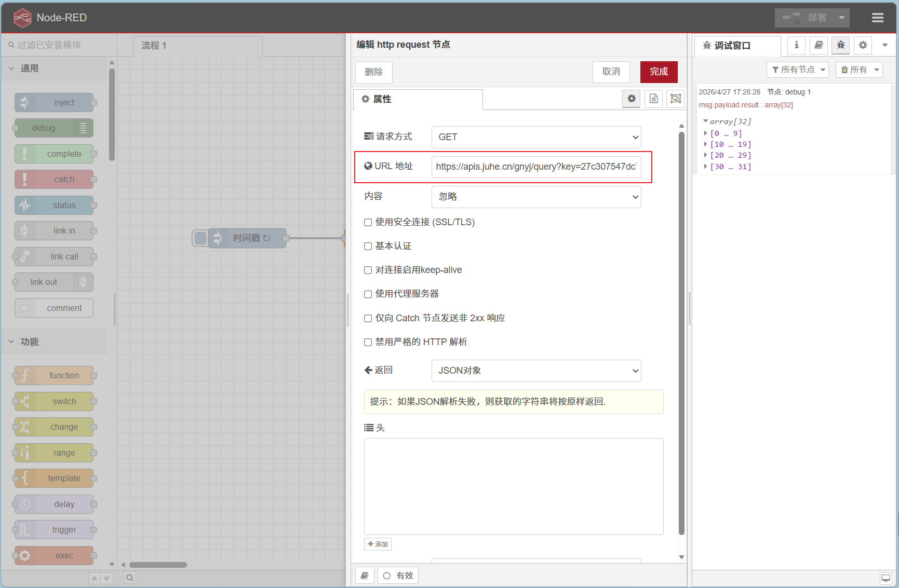Viewport: 899px width, 588px height.
Task: Select the trigger node in the palette
Action: [x=54, y=530]
